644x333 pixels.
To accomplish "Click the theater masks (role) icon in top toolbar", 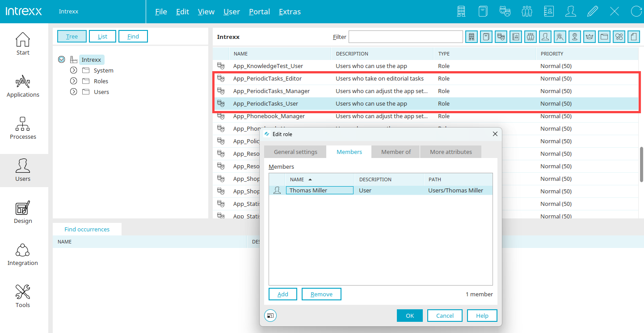I will (505, 11).
